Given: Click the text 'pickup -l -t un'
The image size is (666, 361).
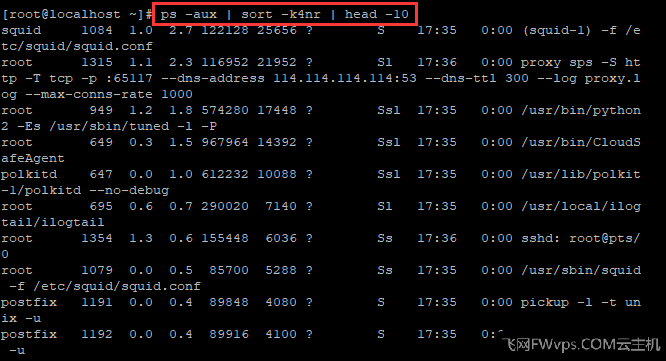Looking at the screenshot, I should 581,303.
